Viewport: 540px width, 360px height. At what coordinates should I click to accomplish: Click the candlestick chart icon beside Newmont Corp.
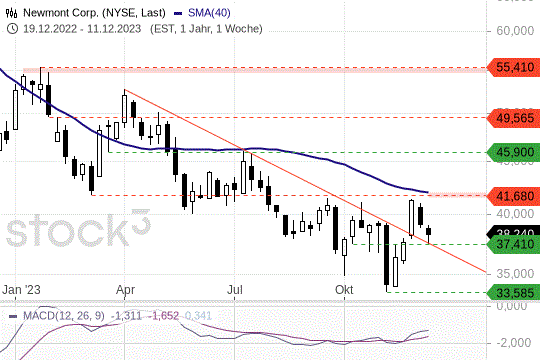point(11,13)
